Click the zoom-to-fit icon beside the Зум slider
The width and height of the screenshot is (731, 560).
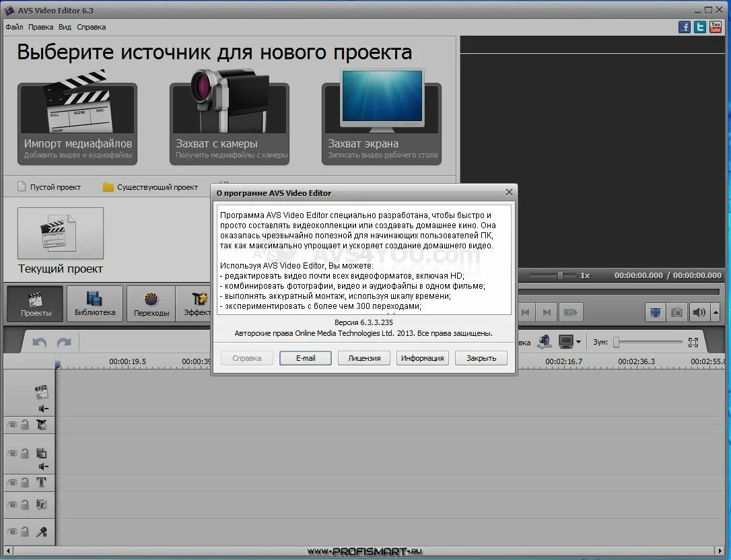(693, 343)
